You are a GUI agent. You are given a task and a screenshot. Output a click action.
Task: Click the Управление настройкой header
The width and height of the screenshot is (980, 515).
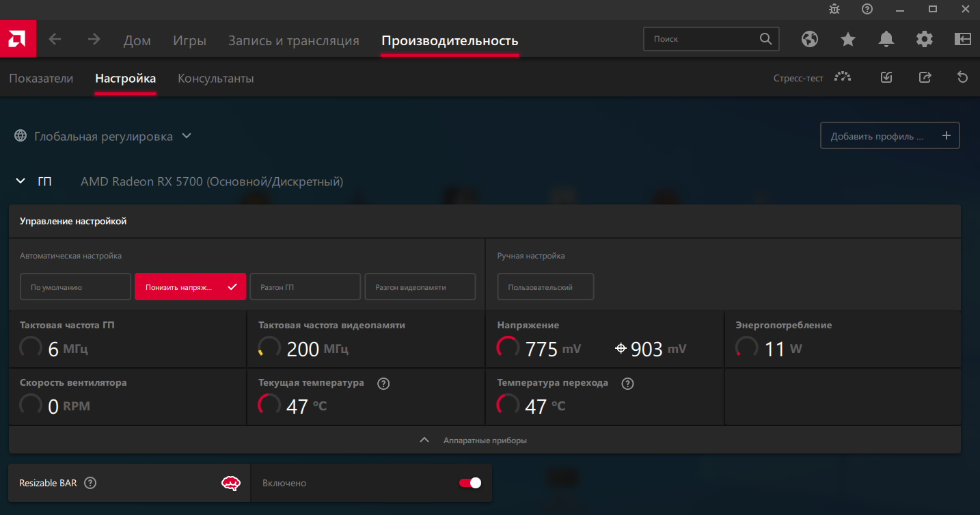[73, 221]
